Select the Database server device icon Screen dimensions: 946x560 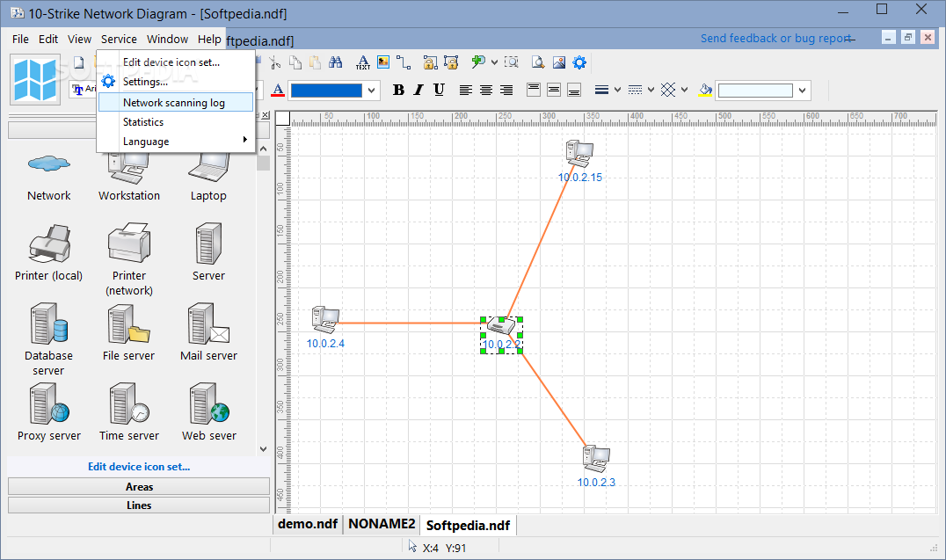(49, 323)
